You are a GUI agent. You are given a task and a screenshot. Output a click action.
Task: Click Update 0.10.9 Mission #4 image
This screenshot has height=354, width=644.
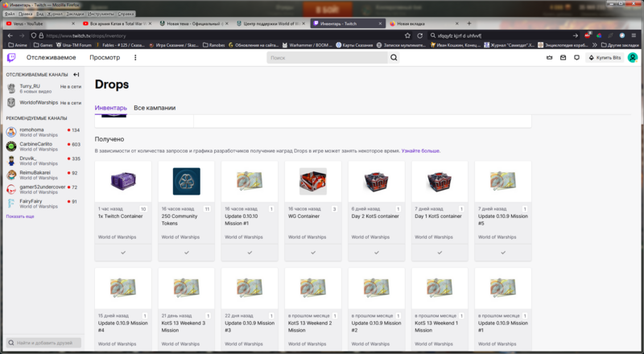coord(123,288)
